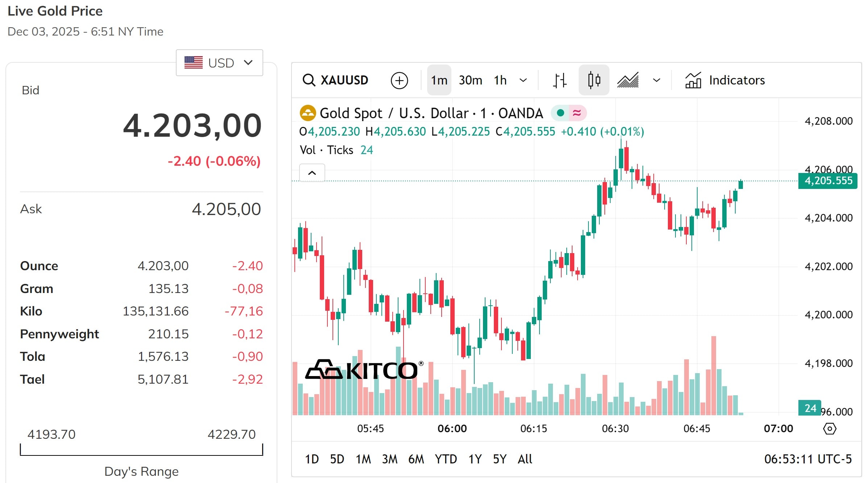
Task: Click the 1D range button
Action: click(x=312, y=459)
